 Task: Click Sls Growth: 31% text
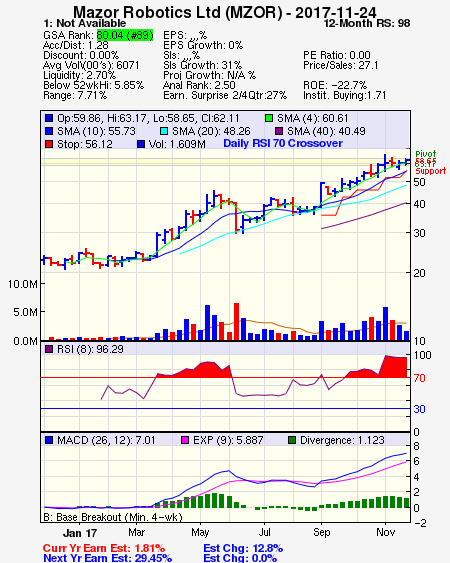(x=203, y=65)
